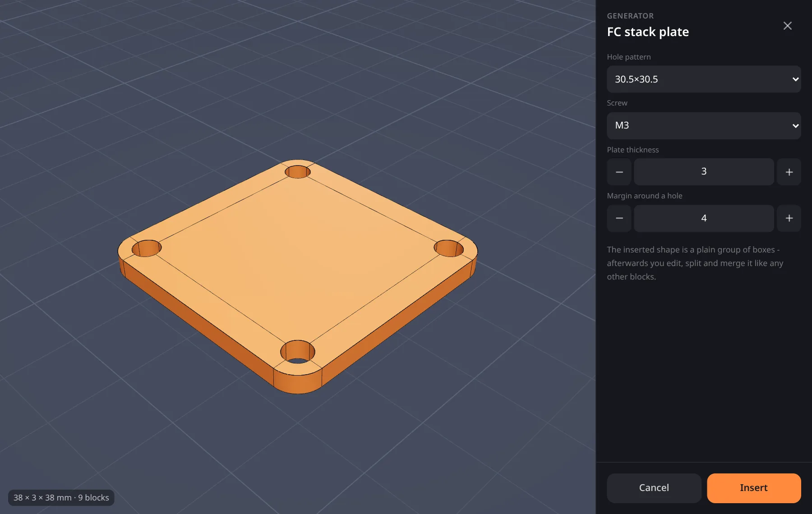Cancel the generator dialog
The height and width of the screenshot is (514, 812).
[654, 488]
